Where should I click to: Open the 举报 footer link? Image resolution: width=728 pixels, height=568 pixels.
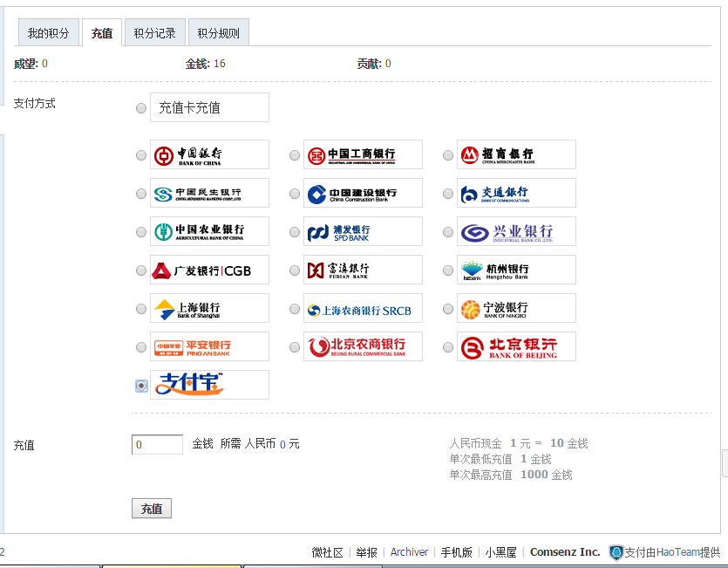[366, 552]
